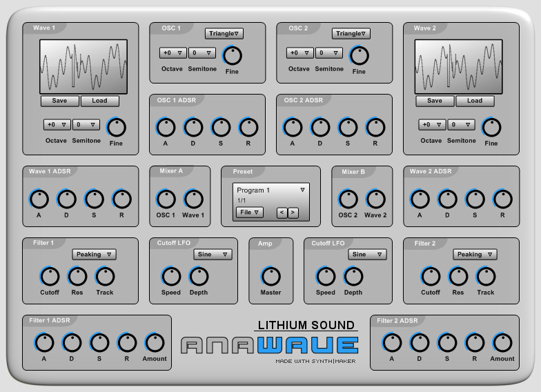Click the AnaWave logo
This screenshot has height=392, width=541.
(270, 345)
